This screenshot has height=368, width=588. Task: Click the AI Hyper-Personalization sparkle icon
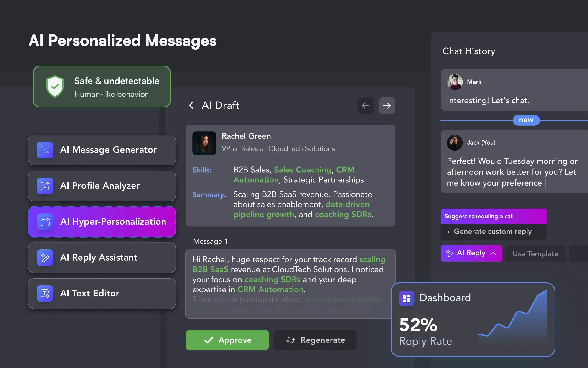coord(45,222)
